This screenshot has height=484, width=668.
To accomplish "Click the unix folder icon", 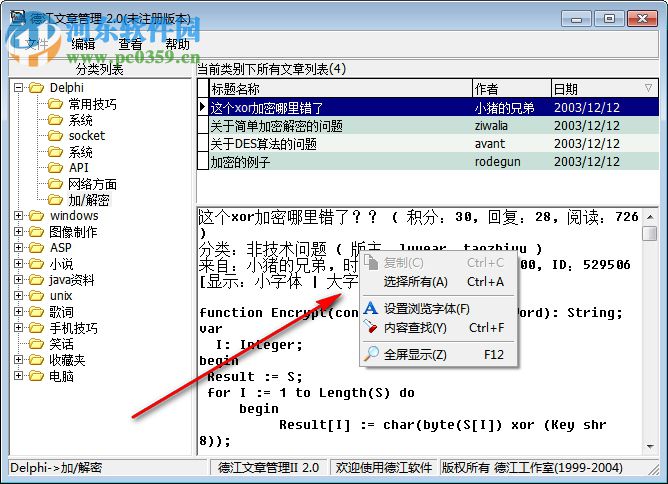I will click(37, 296).
